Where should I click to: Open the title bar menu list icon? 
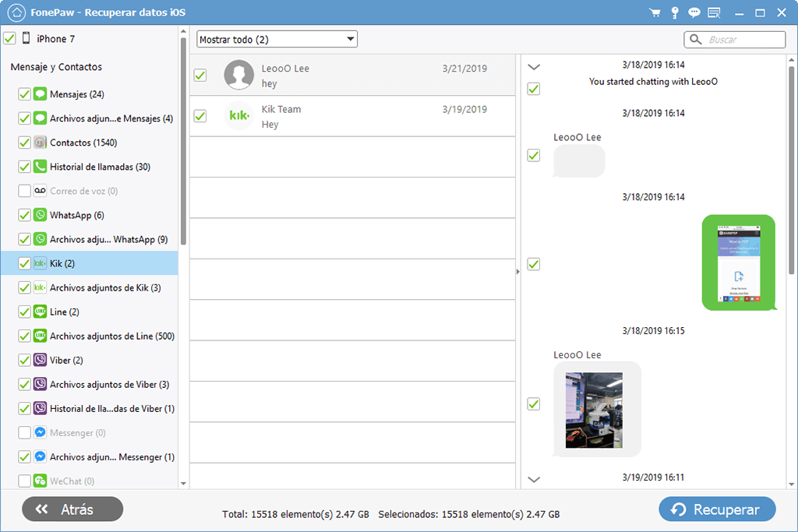click(714, 12)
